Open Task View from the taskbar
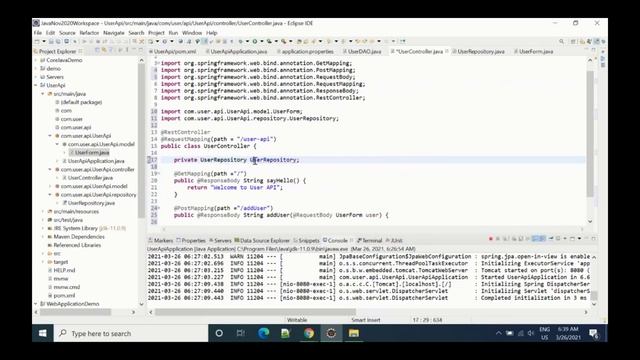 click(x=241, y=333)
